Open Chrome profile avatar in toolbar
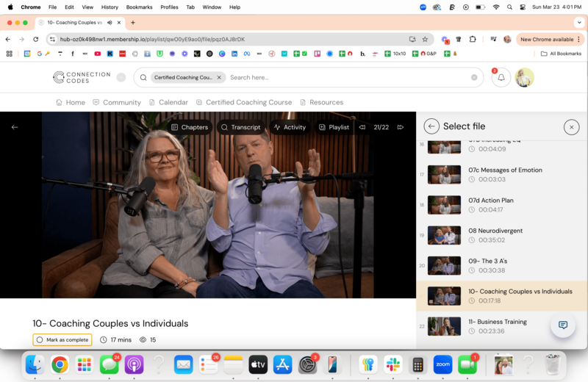 (507, 39)
